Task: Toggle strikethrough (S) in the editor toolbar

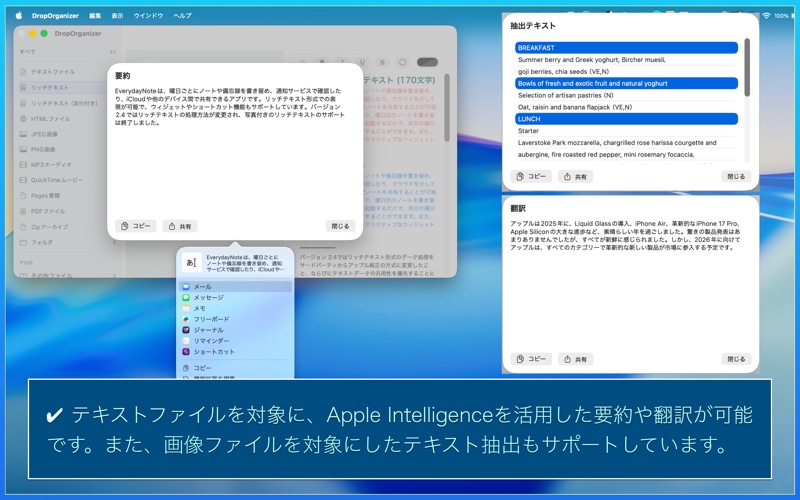Action: click(382, 62)
